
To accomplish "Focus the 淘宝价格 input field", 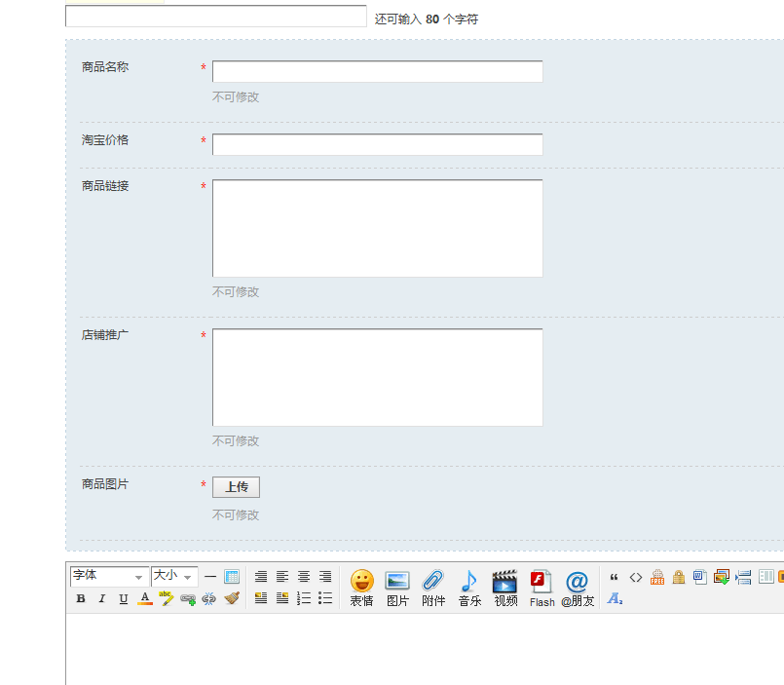I will 378,144.
